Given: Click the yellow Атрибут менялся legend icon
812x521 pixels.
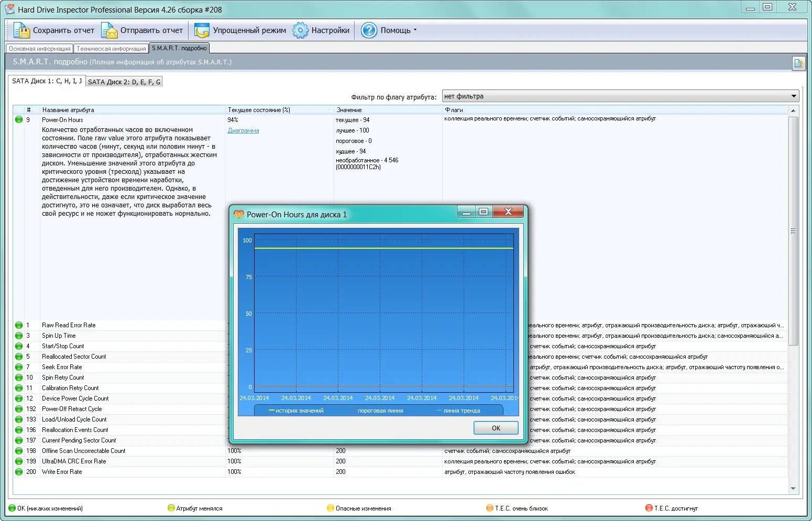Looking at the screenshot, I should (171, 507).
